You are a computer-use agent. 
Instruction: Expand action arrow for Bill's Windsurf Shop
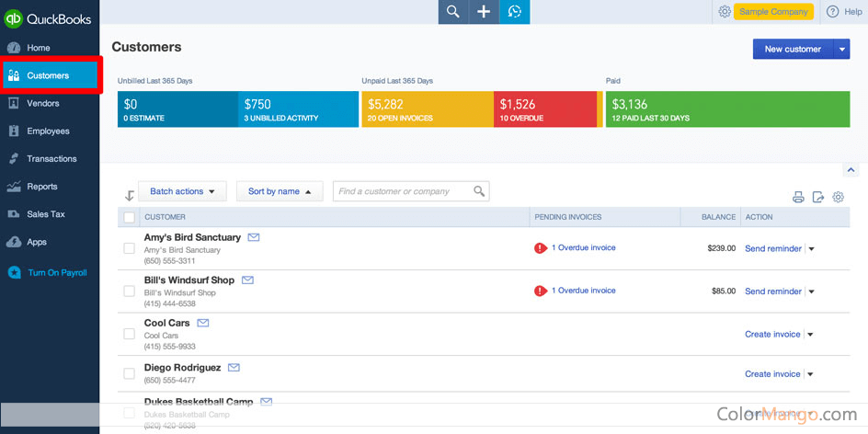click(812, 291)
